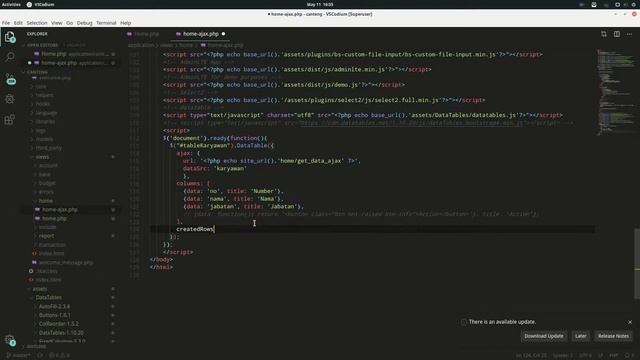
Task: Open the Edit menu
Action: [x=18, y=23]
